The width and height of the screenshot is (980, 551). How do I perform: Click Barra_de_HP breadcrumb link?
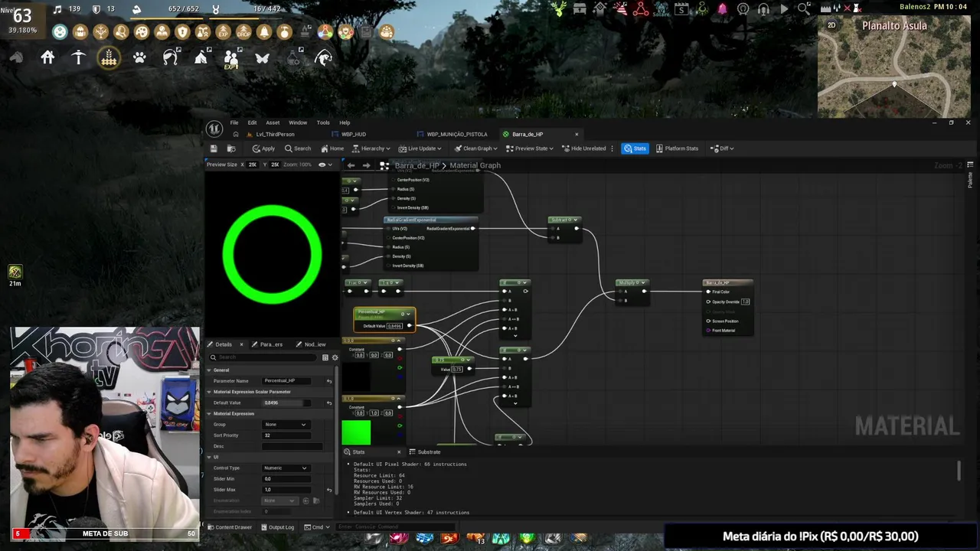417,165
